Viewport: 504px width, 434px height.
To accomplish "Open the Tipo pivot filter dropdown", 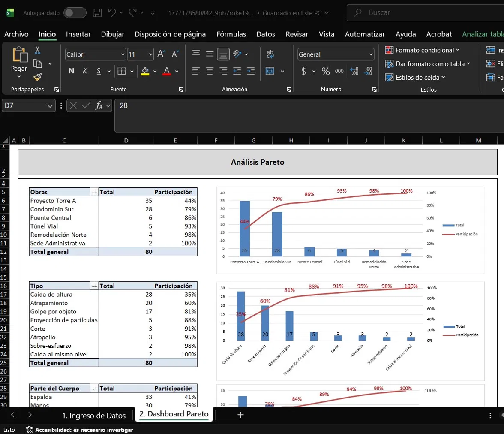I will tap(94, 286).
